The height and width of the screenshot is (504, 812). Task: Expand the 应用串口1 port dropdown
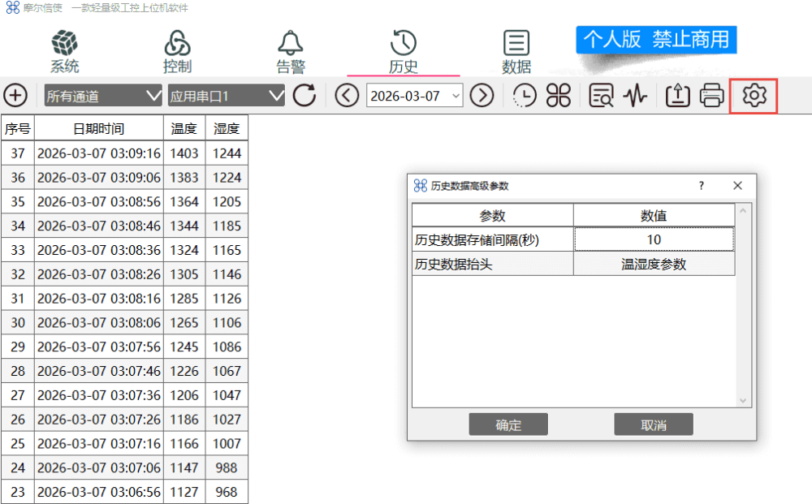pyautogui.click(x=226, y=96)
